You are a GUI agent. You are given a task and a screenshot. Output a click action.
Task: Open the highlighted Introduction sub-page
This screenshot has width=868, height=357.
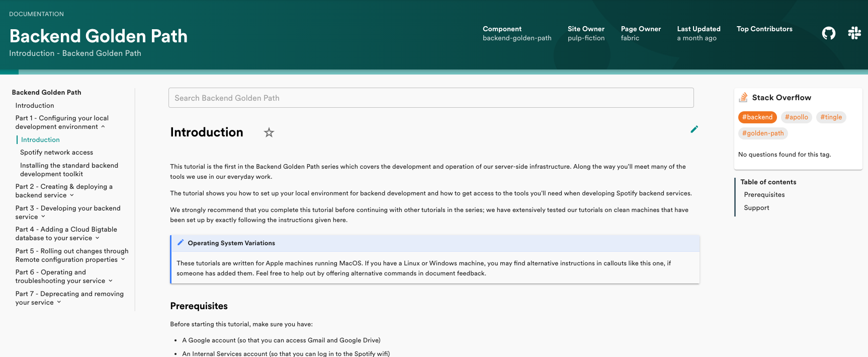[x=40, y=140]
